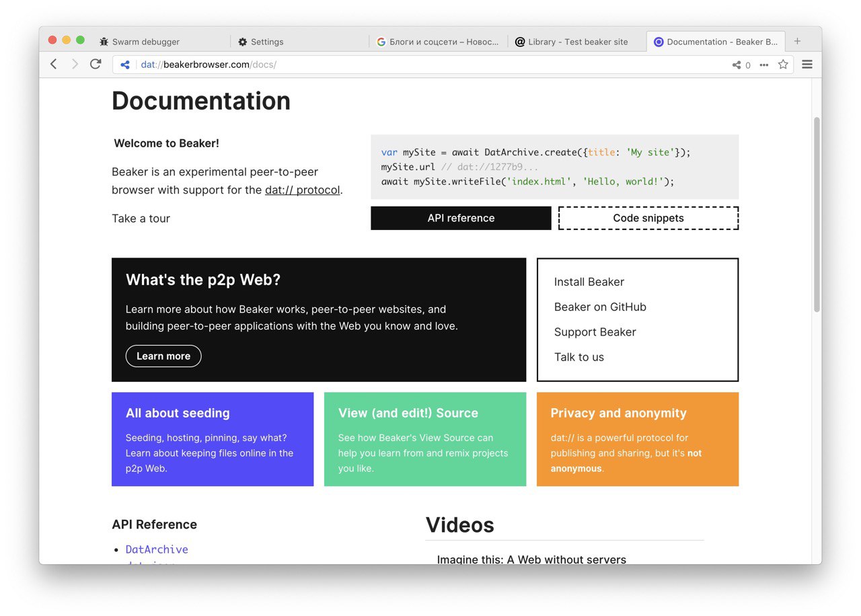Click the gear icon on Settings tab

tap(243, 42)
